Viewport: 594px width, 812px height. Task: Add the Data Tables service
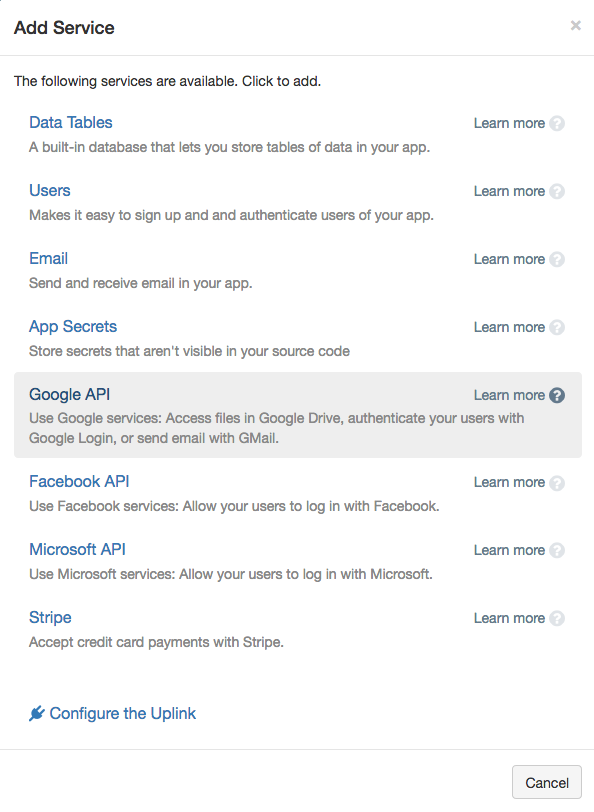(x=69, y=122)
